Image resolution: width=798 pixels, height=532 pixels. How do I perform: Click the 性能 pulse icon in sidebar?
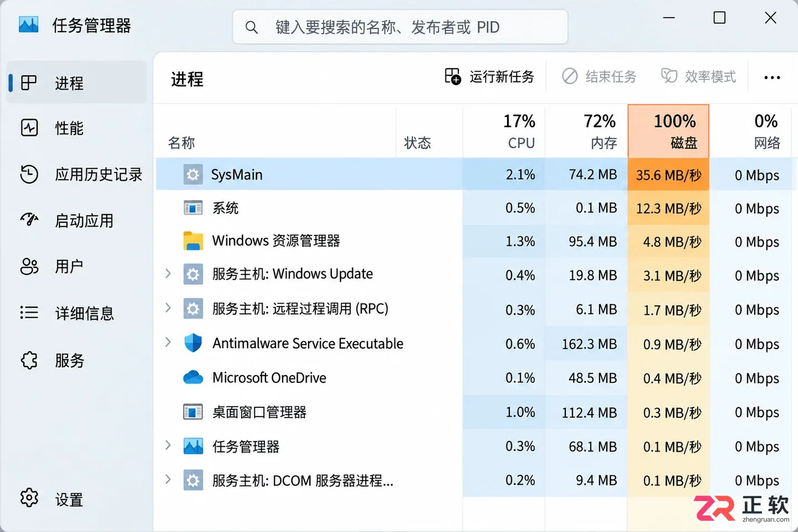(x=29, y=128)
